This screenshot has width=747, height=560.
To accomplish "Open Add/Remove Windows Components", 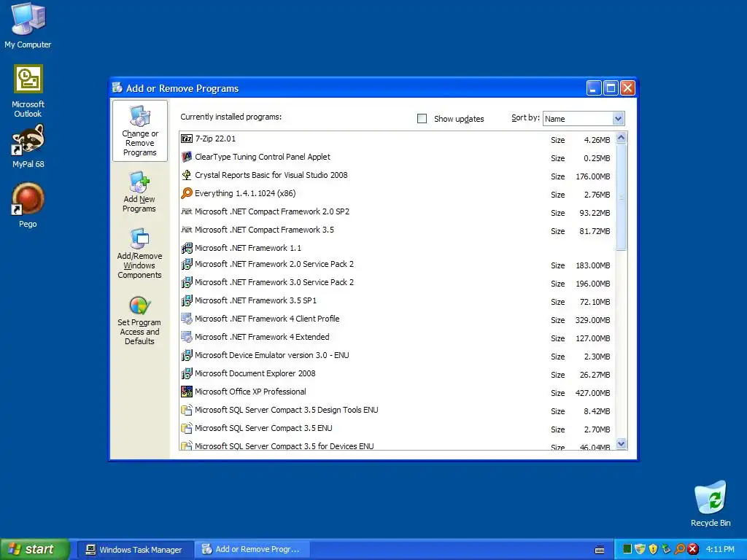I will 139,253.
